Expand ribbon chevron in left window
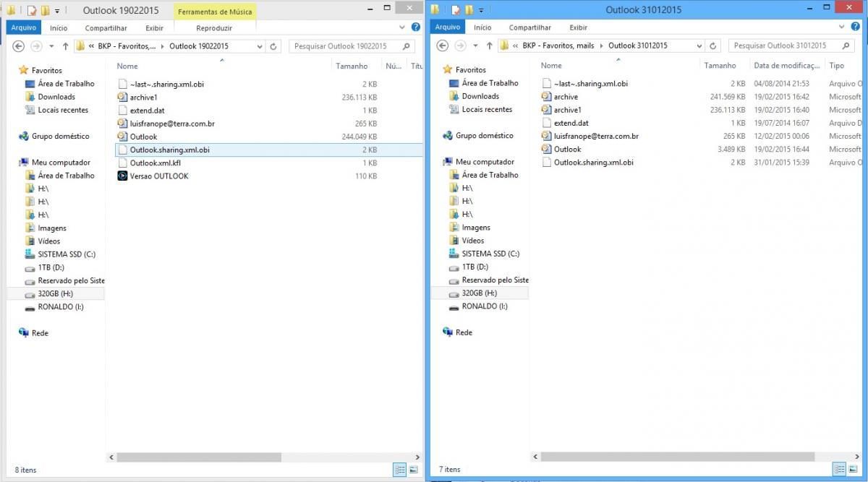This screenshot has width=868, height=482. point(404,27)
